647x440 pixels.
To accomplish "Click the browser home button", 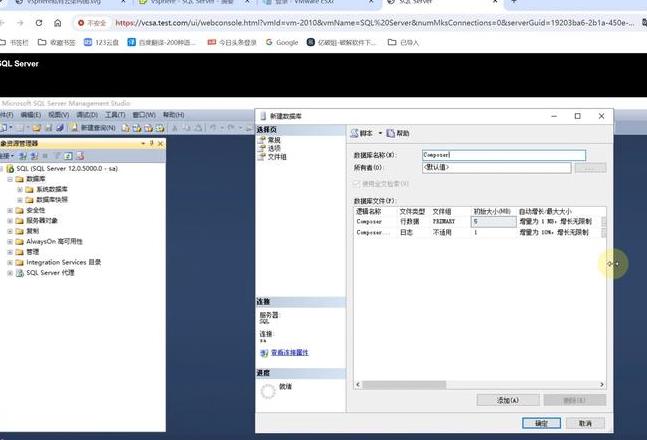I will (x=57, y=23).
